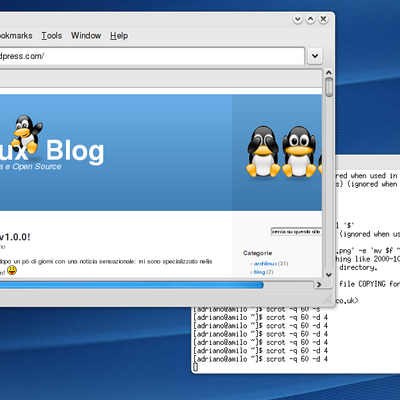Click 'e Open Source' subtitle text

(33, 167)
